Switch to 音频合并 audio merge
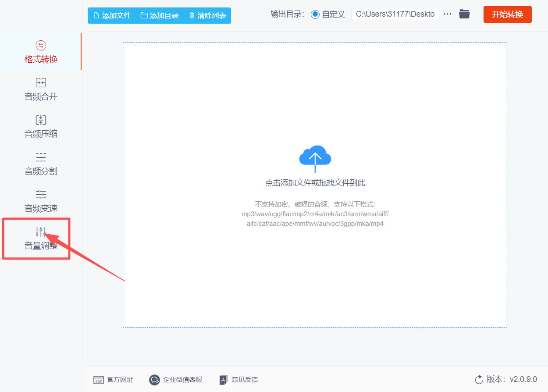Viewport: 548px width, 392px height. pyautogui.click(x=41, y=89)
